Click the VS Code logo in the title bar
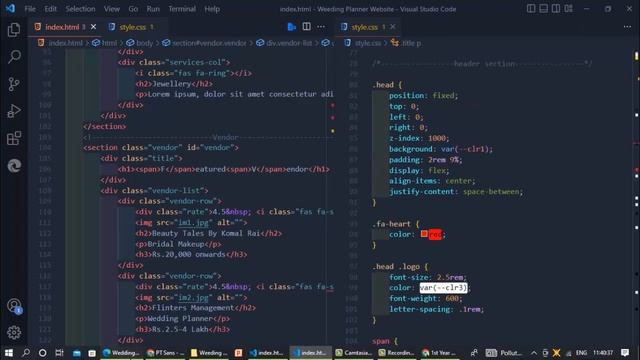640x360 pixels. click(x=10, y=8)
